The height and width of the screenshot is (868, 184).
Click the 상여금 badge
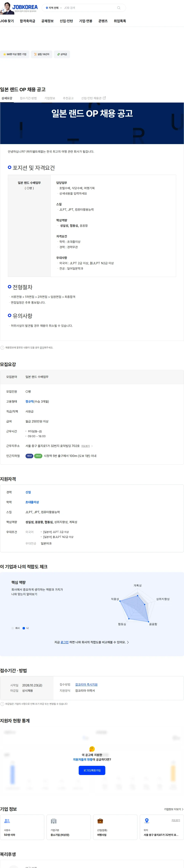click(x=62, y=54)
